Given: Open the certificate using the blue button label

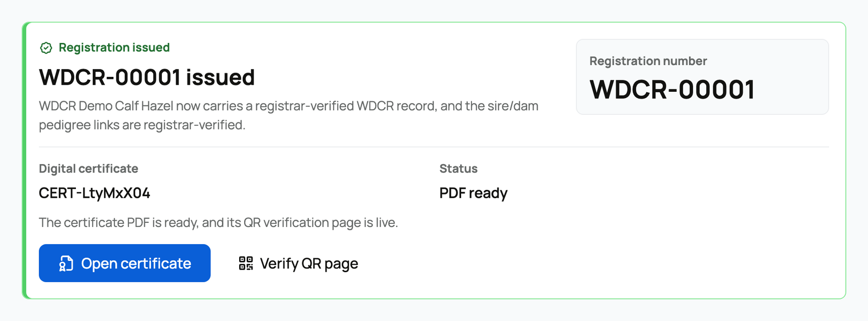Looking at the screenshot, I should click(136, 263).
